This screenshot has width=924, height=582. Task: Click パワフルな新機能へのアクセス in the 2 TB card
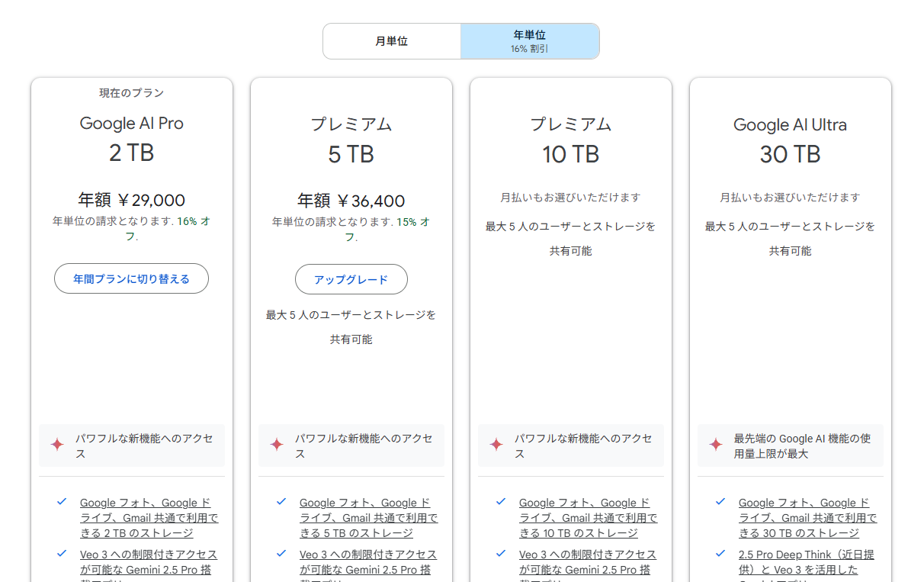(x=144, y=446)
